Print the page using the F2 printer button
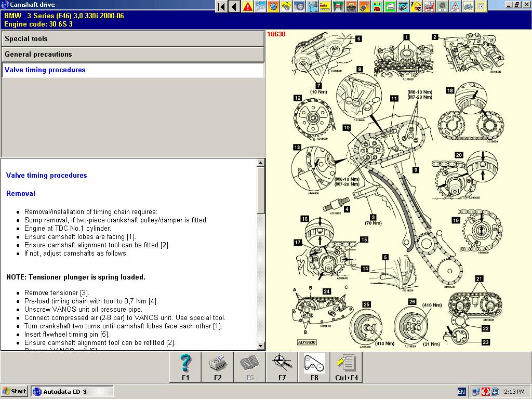This screenshot has height=399, width=532. point(218,367)
